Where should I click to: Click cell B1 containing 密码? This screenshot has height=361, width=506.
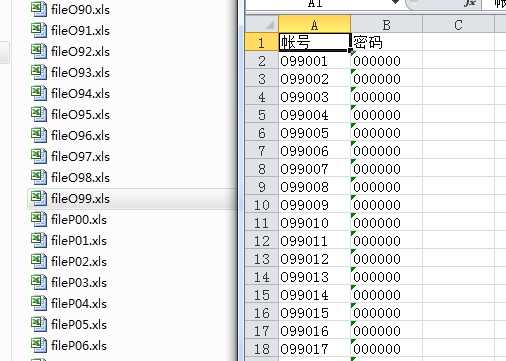point(387,42)
